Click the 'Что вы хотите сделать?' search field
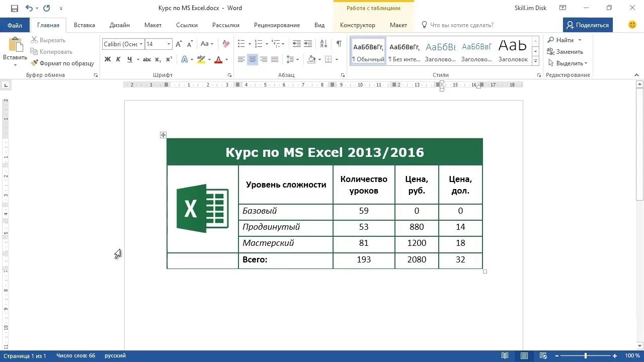Screen dimensions: 644x362 [462, 25]
